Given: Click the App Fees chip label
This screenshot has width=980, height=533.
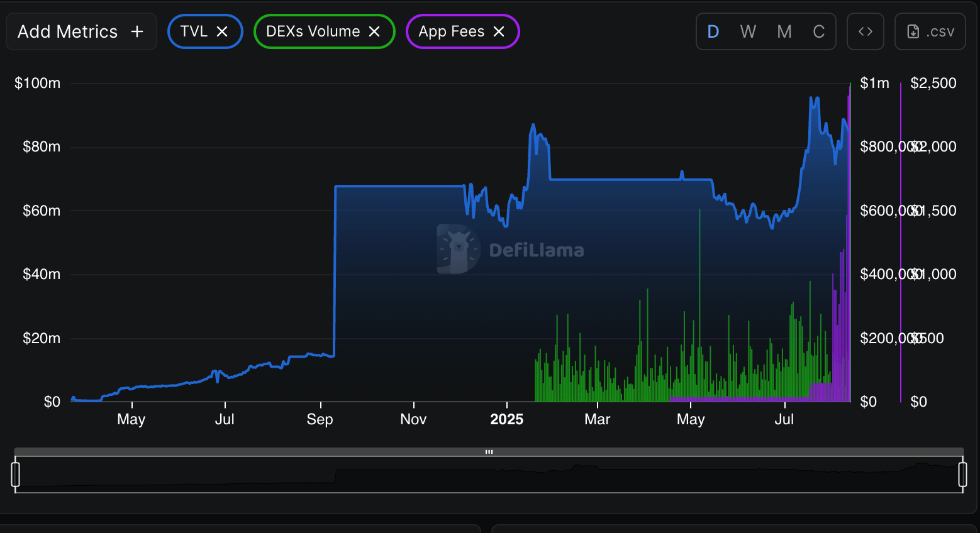Looking at the screenshot, I should tap(451, 31).
